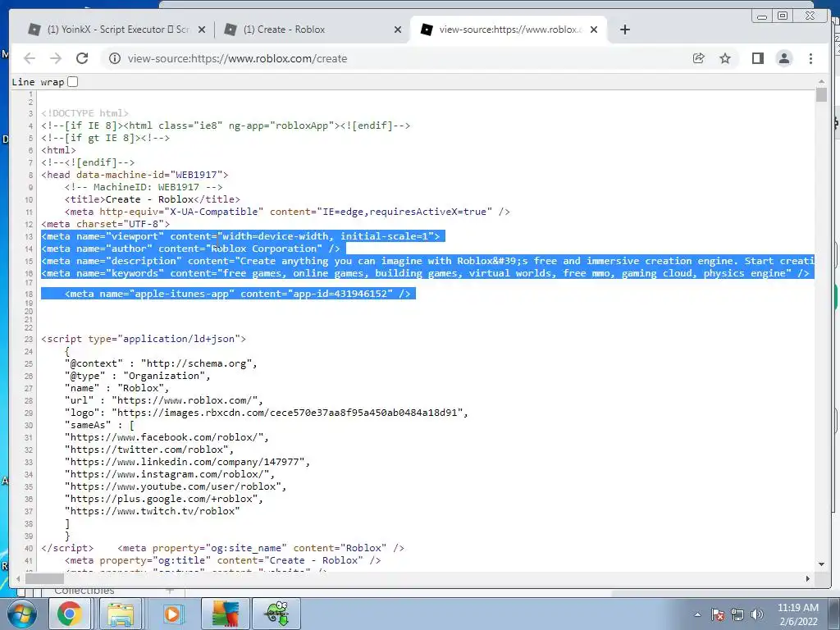Click the horizontal scrollbar thumb
Image resolution: width=840 pixels, height=630 pixels.
[45, 578]
